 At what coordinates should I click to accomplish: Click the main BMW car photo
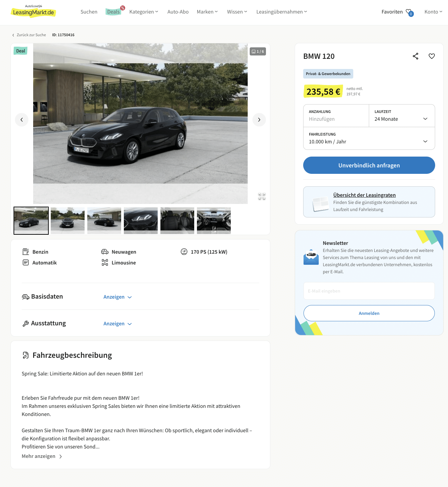click(140, 123)
